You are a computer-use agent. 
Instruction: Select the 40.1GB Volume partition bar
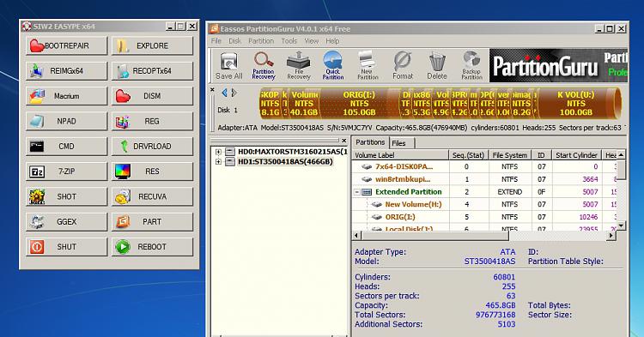pyautogui.click(x=304, y=103)
